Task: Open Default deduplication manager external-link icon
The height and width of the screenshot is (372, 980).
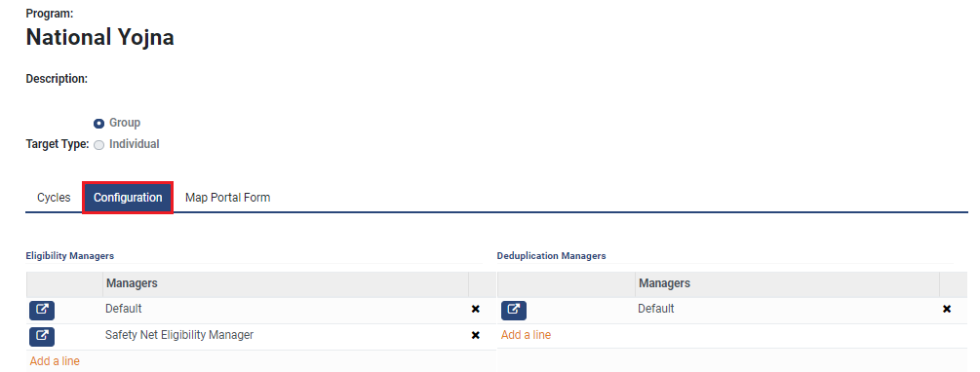Action: coord(514,311)
